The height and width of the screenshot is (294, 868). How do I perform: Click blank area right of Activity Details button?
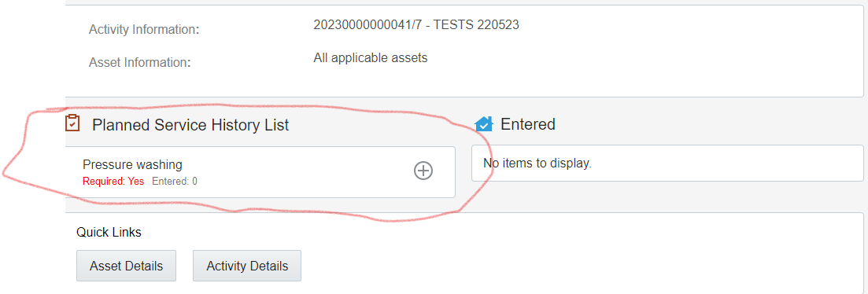[x=553, y=266]
